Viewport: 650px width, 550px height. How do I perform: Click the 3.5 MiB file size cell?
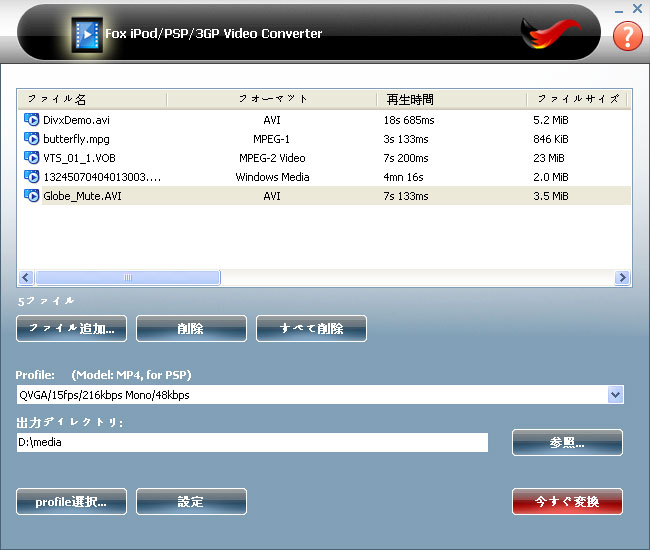[551, 196]
